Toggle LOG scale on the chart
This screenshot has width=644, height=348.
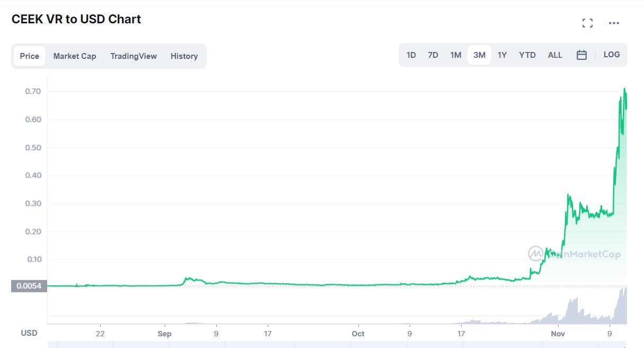[612, 55]
